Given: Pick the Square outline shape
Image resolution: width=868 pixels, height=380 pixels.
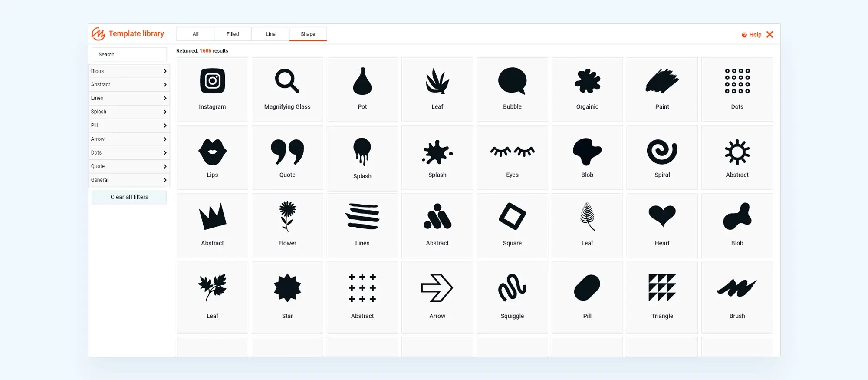Looking at the screenshot, I should (512, 226).
